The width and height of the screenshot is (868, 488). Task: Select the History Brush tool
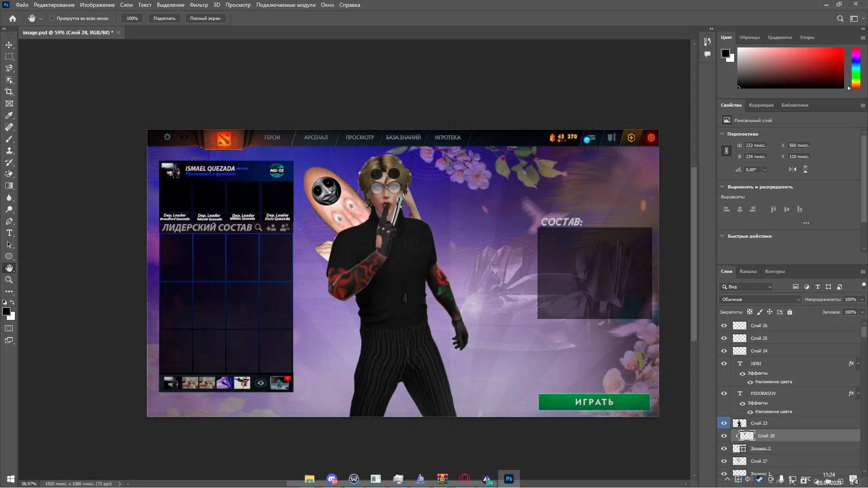click(x=9, y=163)
